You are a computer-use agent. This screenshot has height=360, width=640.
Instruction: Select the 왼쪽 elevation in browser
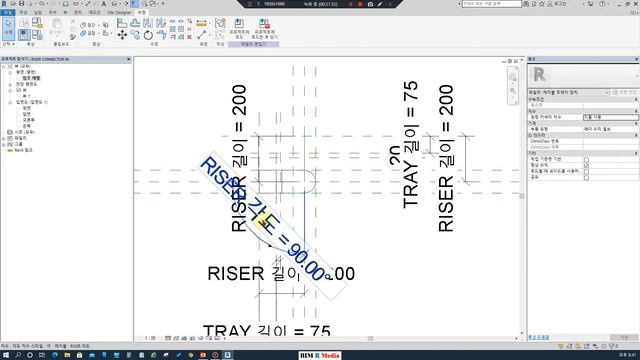26,126
